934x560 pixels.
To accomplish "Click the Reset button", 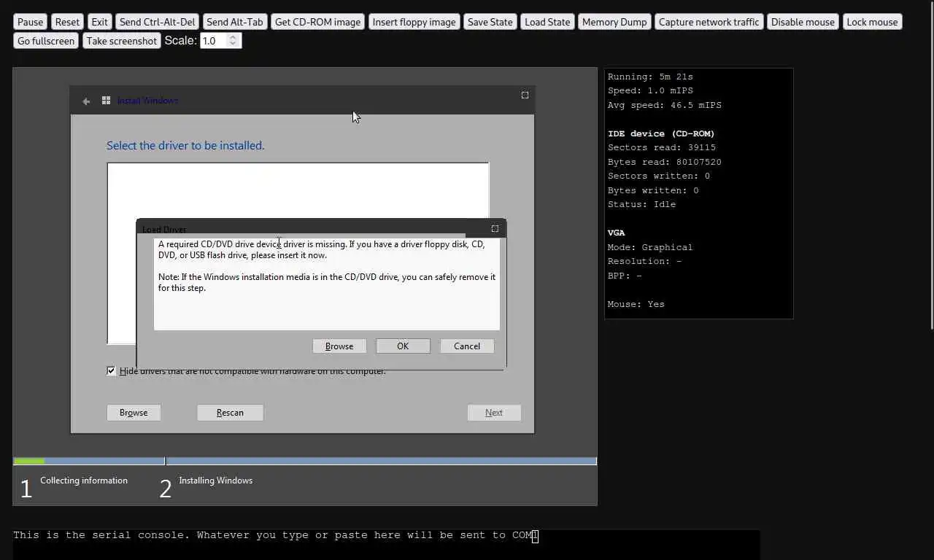I will pos(67,22).
